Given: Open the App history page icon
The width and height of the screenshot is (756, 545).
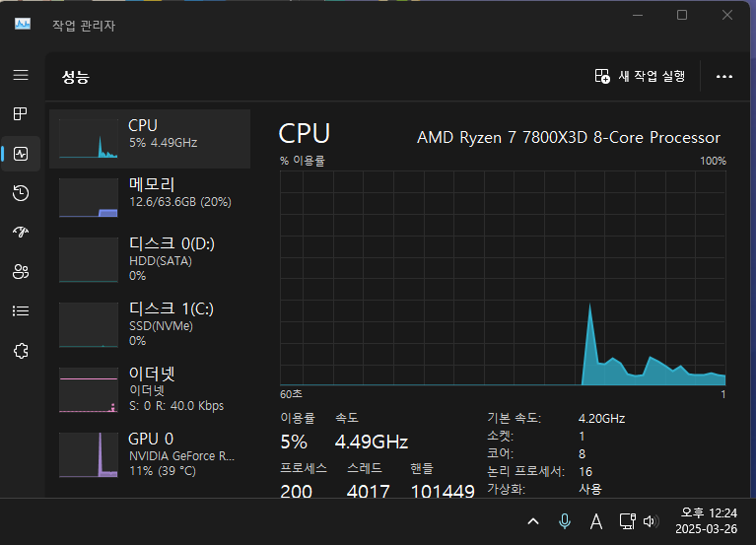Looking at the screenshot, I should click(21, 193).
